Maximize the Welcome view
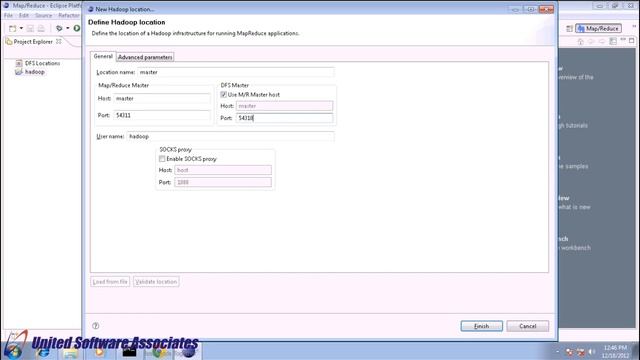 click(631, 40)
